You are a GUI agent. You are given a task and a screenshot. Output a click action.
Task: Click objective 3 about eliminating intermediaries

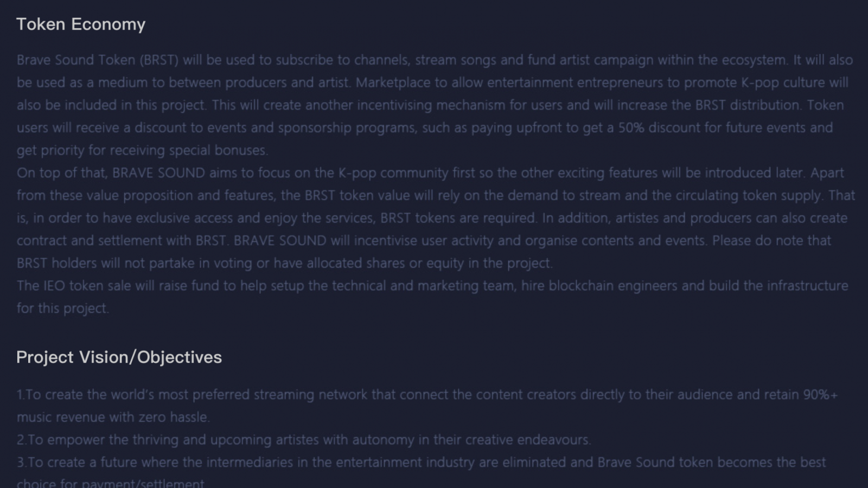[421, 463]
